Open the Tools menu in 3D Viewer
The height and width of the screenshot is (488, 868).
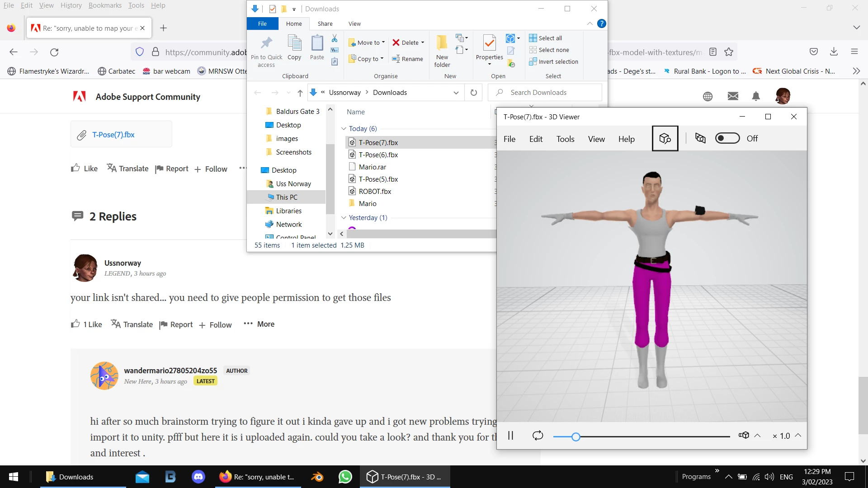(x=565, y=139)
